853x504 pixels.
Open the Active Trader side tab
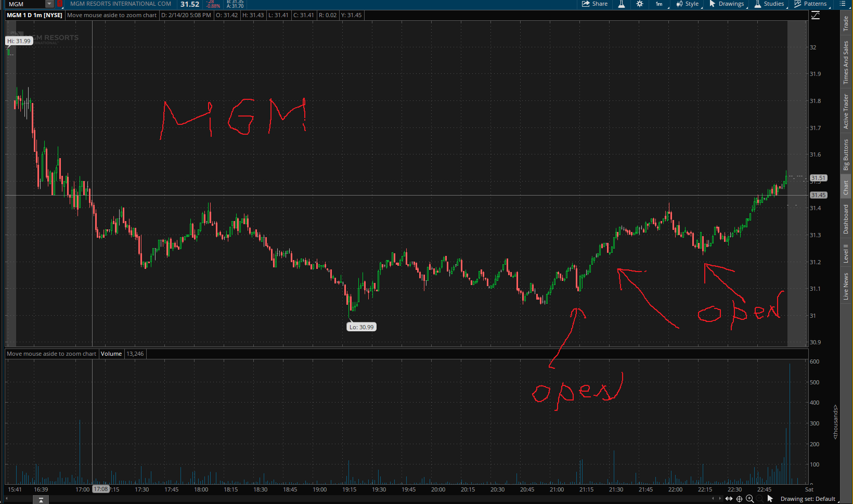click(x=846, y=111)
